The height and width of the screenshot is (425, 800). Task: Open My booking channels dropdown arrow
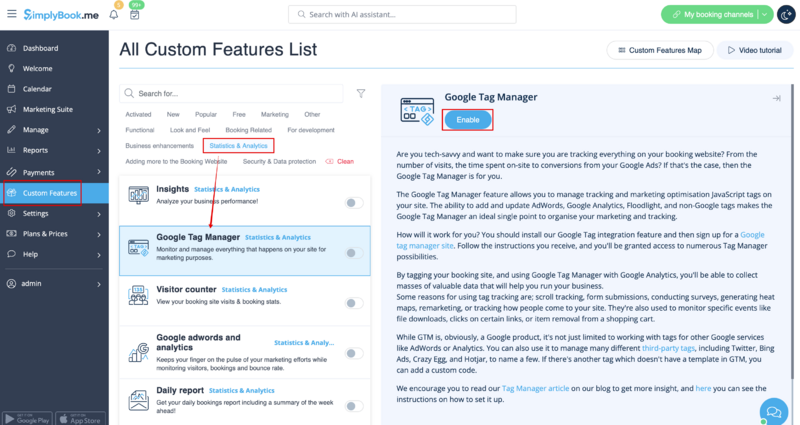(764, 14)
